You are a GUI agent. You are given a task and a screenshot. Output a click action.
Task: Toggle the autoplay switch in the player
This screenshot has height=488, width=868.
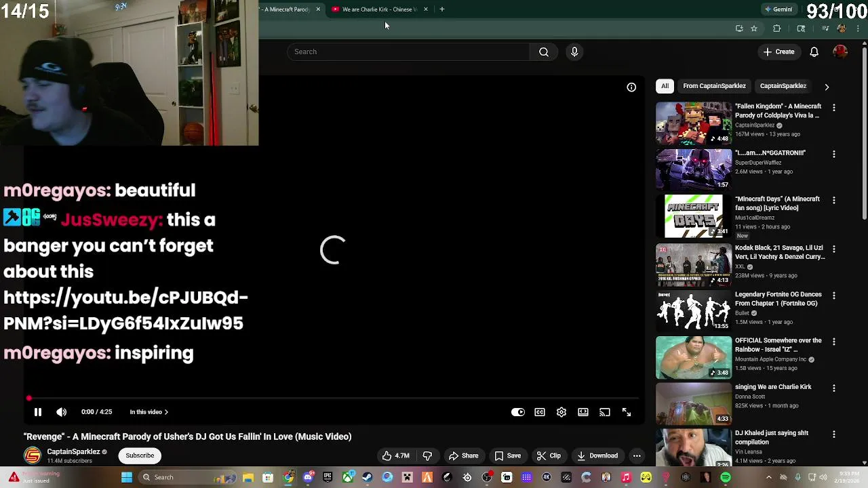(518, 412)
